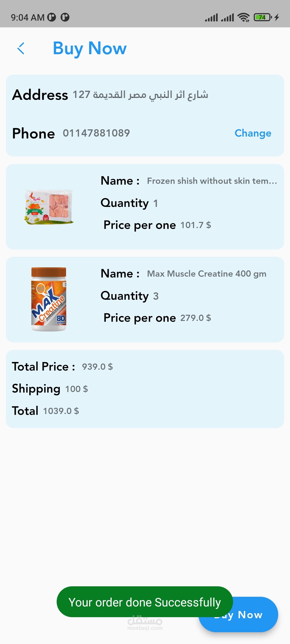The image size is (290, 644).
Task: Tap the first signal strength icon
Action: [211, 18]
